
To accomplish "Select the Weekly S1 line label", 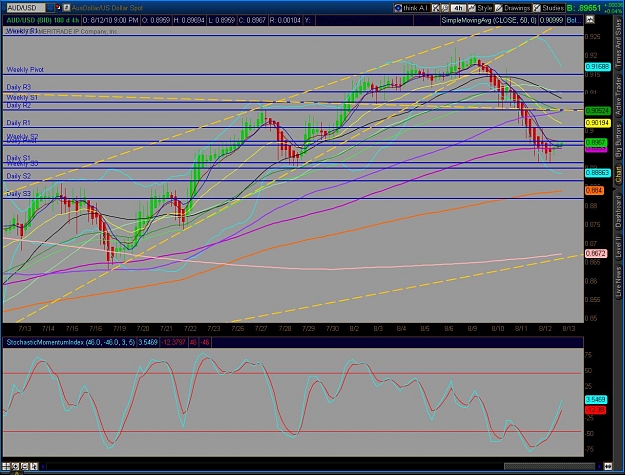I will tap(22, 97).
